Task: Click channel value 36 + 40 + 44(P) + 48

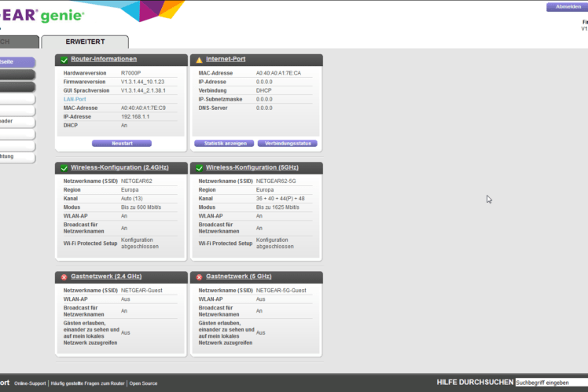Action: pos(281,199)
